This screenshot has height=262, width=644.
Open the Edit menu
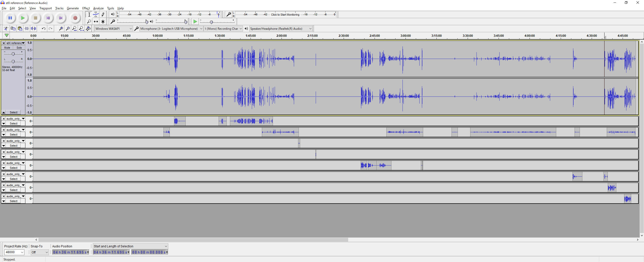coord(12,8)
